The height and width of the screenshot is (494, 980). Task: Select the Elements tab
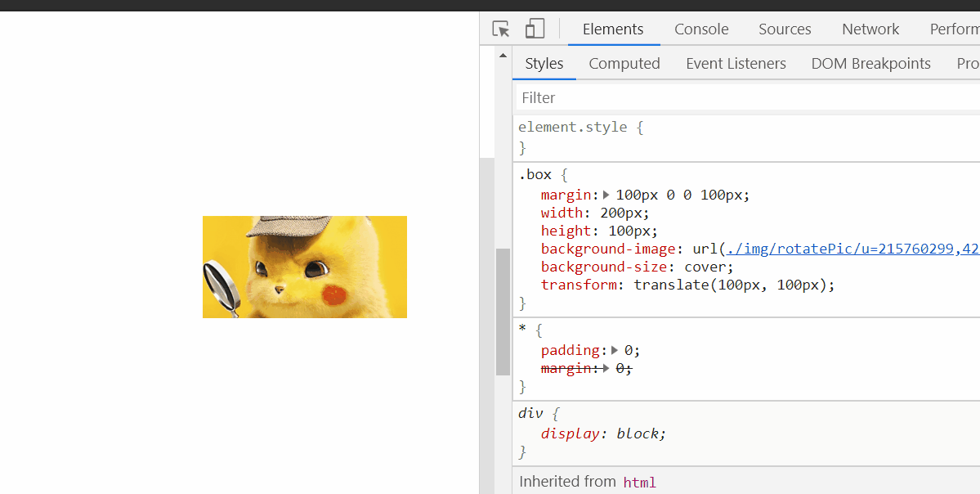click(x=613, y=29)
